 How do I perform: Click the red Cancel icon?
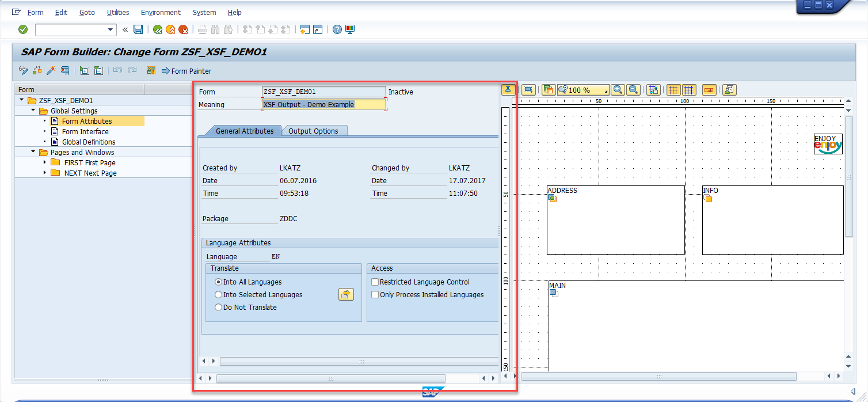183,29
